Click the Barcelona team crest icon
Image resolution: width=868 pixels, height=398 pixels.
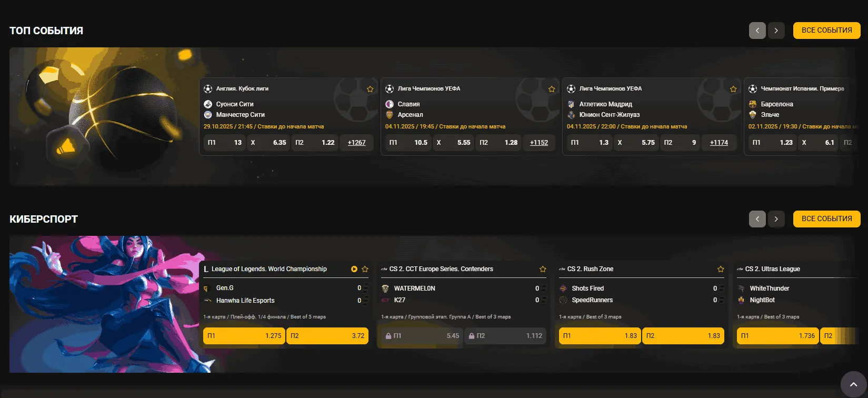pyautogui.click(x=753, y=104)
